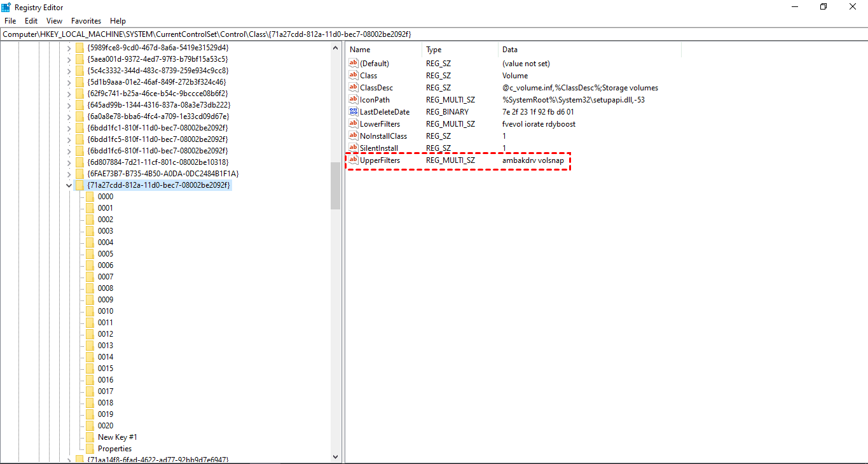This screenshot has height=464, width=868.
Task: Click the folder icon for subkey 0000
Action: (x=90, y=196)
